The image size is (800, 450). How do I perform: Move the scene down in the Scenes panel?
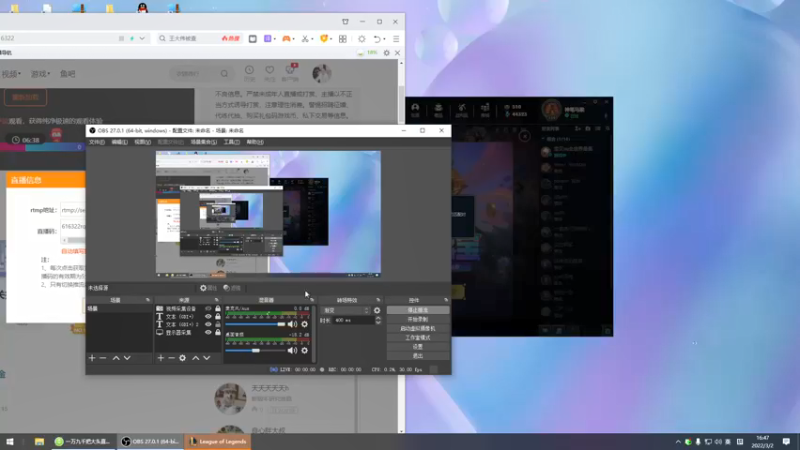[x=127, y=358]
